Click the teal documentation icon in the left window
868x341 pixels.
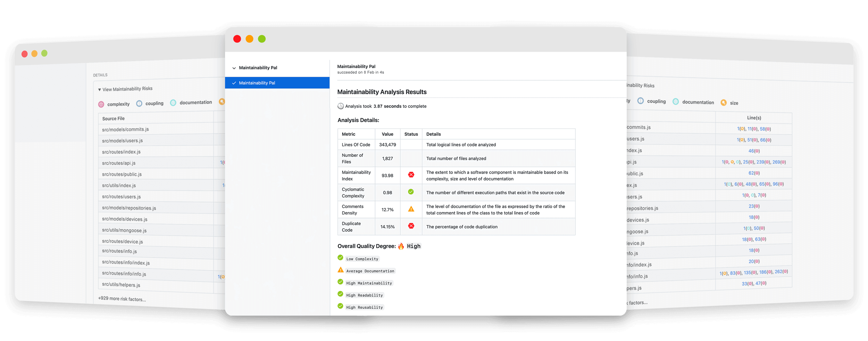(x=173, y=103)
